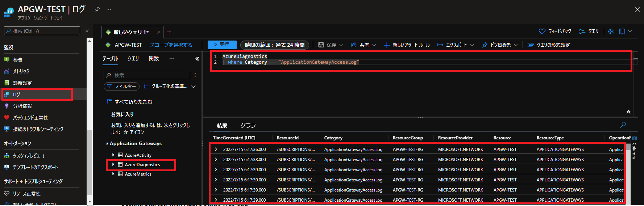The image size is (644, 206).
Task: Run the query with 実行
Action: point(222,45)
